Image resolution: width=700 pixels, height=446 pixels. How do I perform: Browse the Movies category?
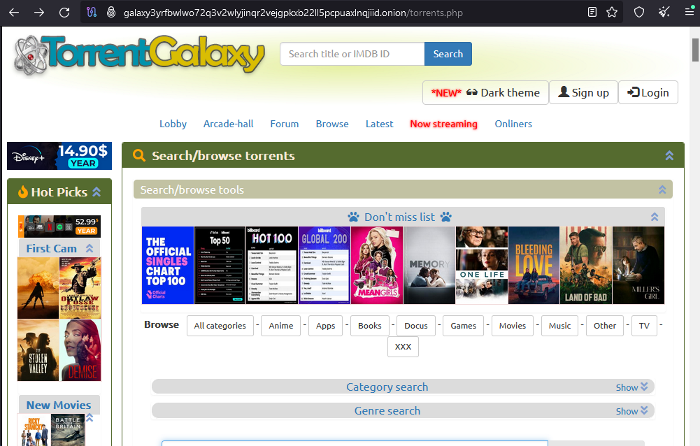512,325
